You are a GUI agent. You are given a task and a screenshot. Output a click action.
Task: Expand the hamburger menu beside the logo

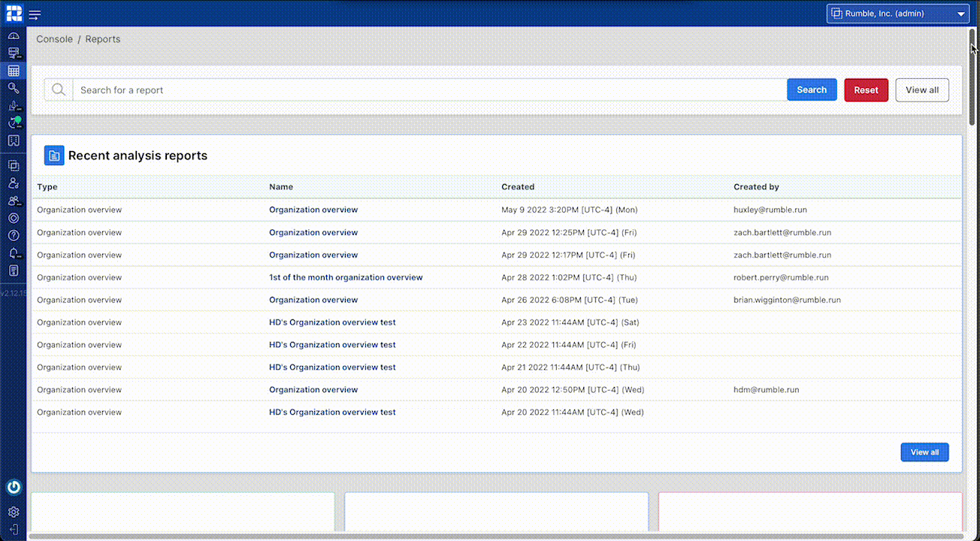coord(35,13)
